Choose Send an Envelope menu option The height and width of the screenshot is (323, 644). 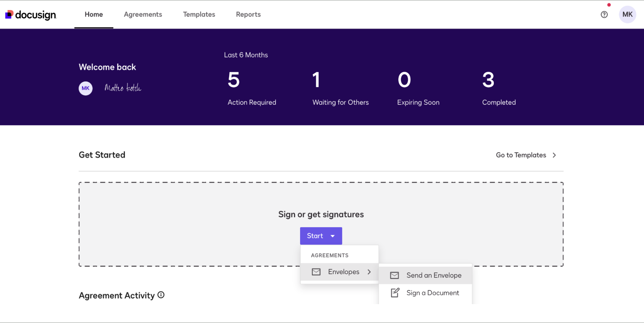434,275
